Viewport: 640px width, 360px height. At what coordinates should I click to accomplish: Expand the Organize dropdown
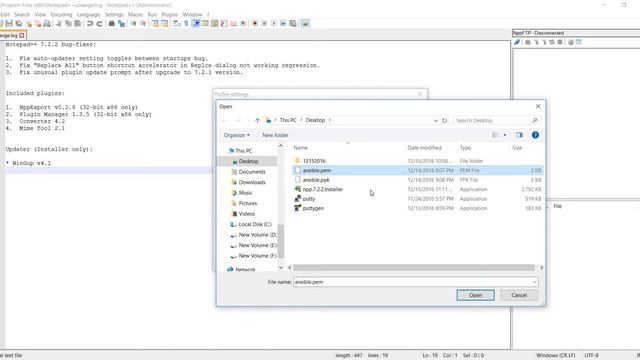click(236, 135)
